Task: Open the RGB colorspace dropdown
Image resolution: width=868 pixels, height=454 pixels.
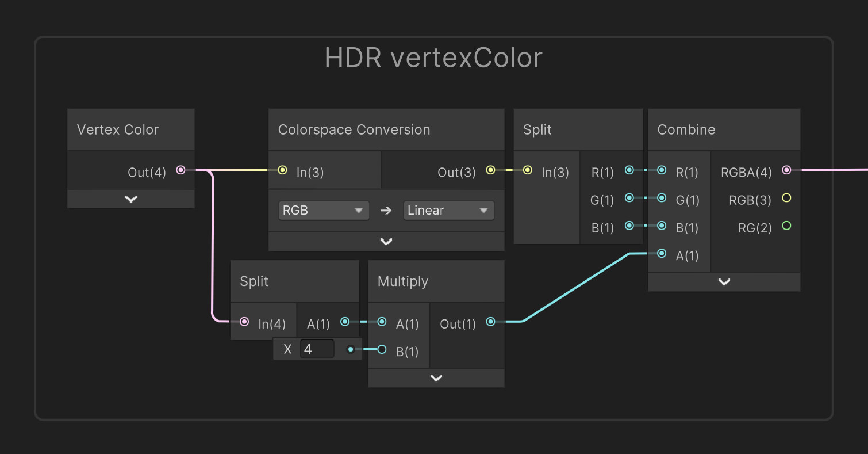Action: click(x=323, y=210)
